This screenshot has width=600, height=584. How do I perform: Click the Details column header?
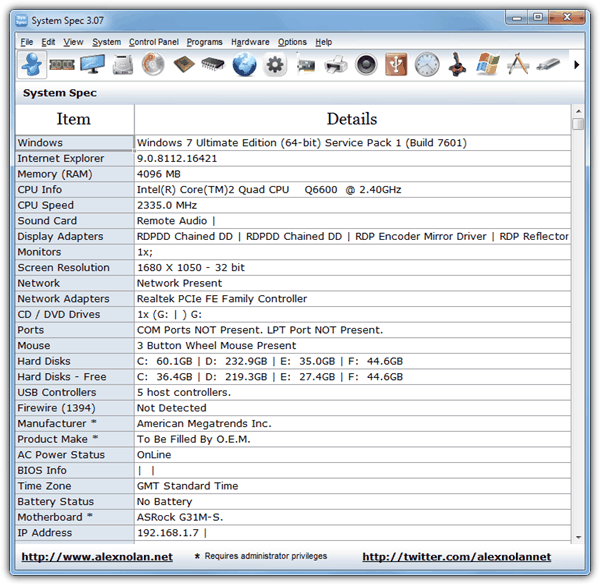tap(352, 119)
